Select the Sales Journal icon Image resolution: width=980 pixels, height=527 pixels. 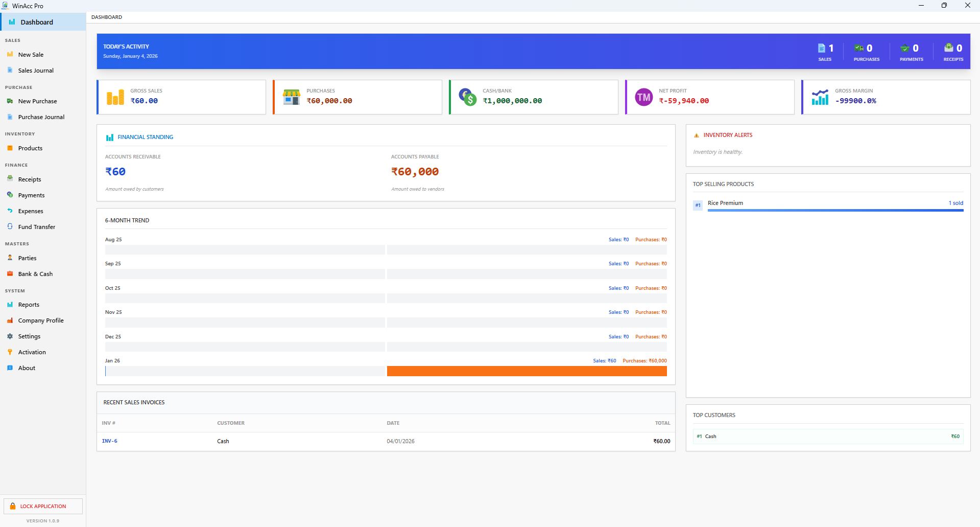pyautogui.click(x=10, y=70)
